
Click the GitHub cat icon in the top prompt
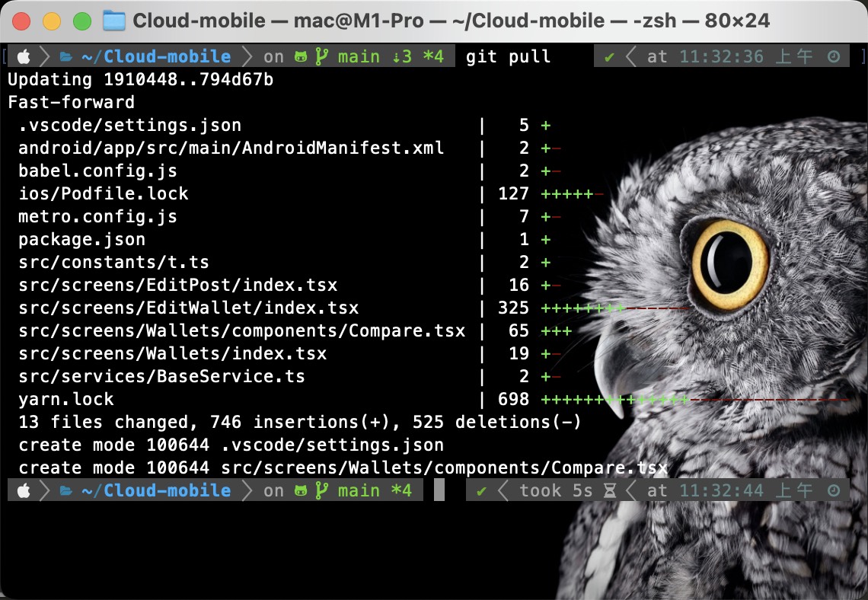point(301,56)
